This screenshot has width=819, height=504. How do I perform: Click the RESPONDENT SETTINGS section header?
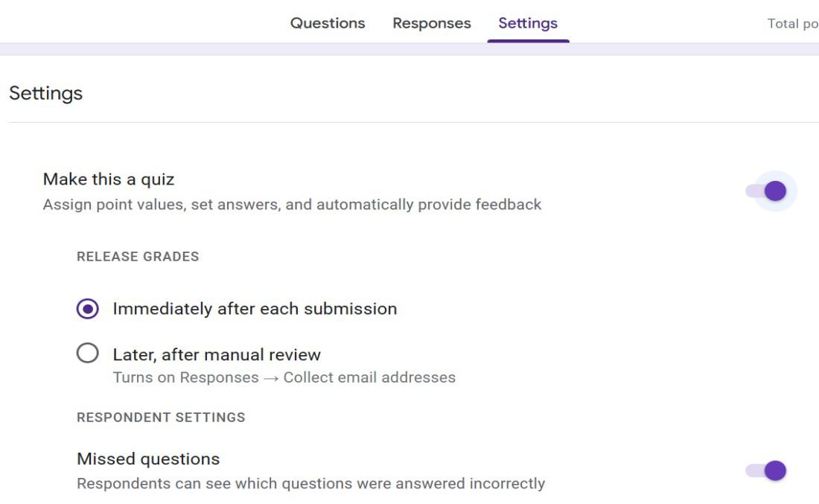click(161, 418)
